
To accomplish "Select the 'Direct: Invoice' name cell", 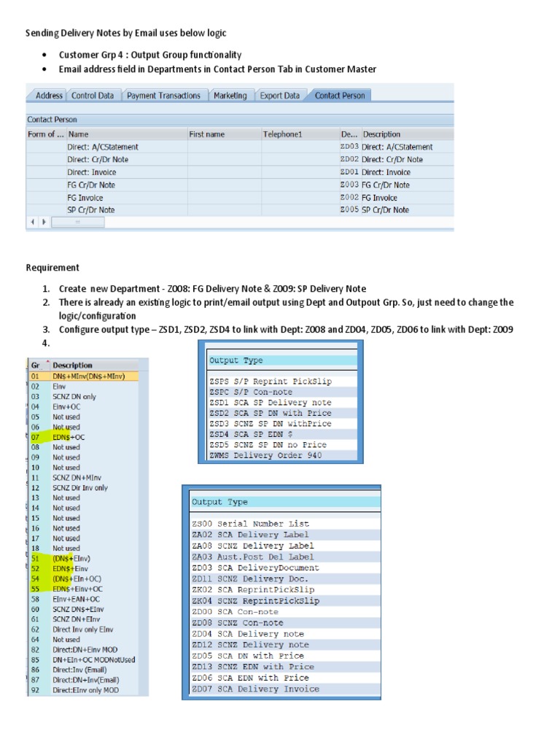I will (127, 172).
